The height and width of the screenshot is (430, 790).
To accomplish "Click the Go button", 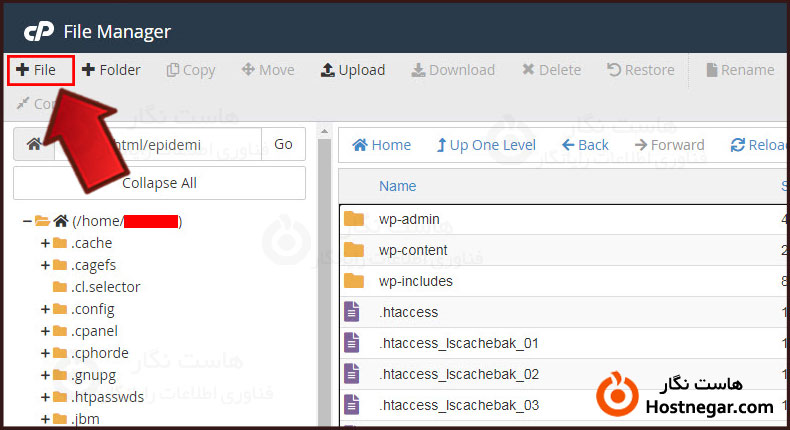I will tap(283, 144).
